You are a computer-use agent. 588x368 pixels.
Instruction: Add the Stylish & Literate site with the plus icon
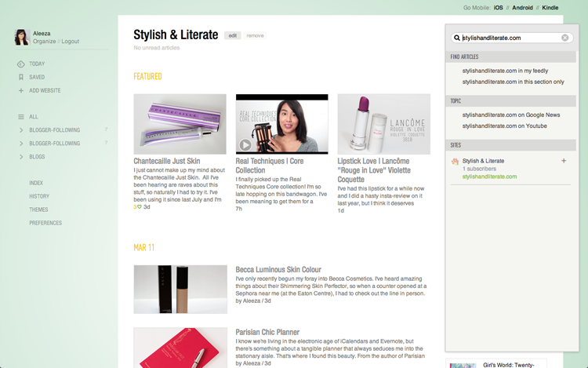pos(564,161)
